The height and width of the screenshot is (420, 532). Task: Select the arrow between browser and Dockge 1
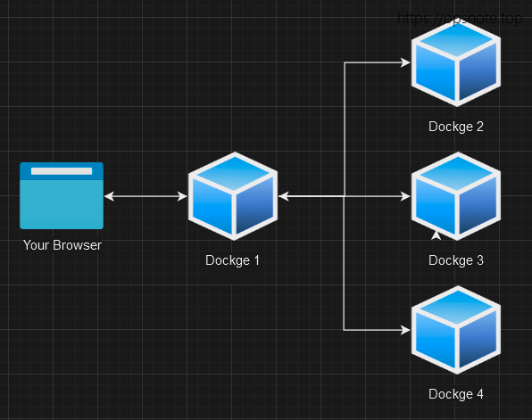[x=145, y=196]
